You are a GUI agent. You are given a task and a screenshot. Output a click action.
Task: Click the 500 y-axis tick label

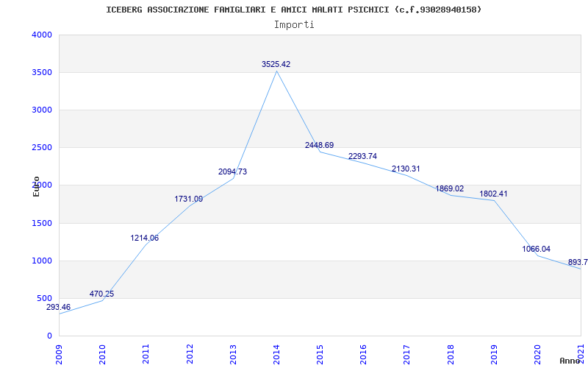pos(44,299)
